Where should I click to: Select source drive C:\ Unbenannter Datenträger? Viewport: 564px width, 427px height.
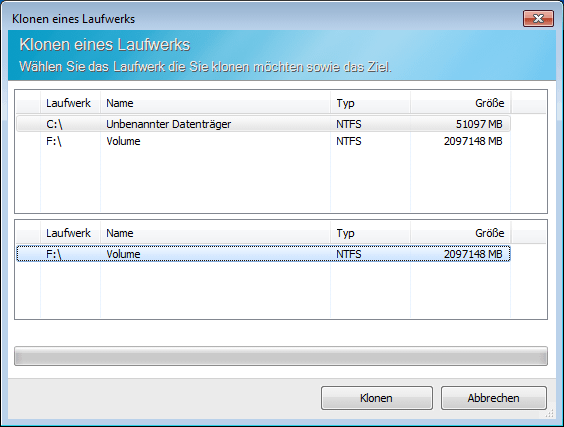[263, 124]
